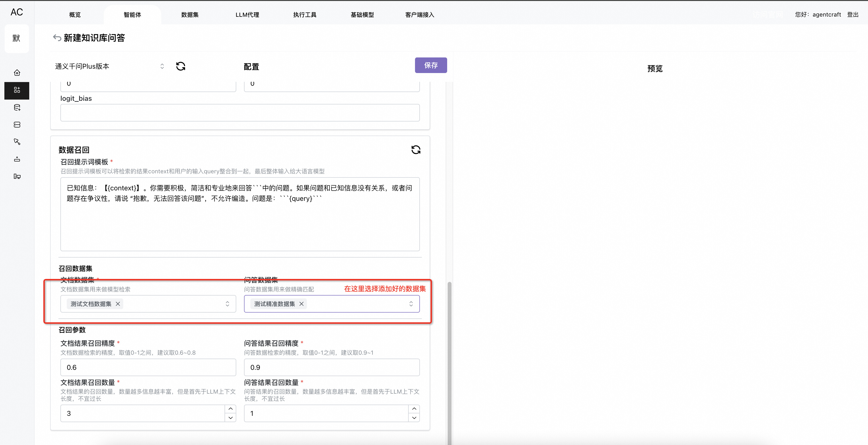Refresh the model list next to 通义千问Plus版本
868x445 pixels.
[x=181, y=66]
